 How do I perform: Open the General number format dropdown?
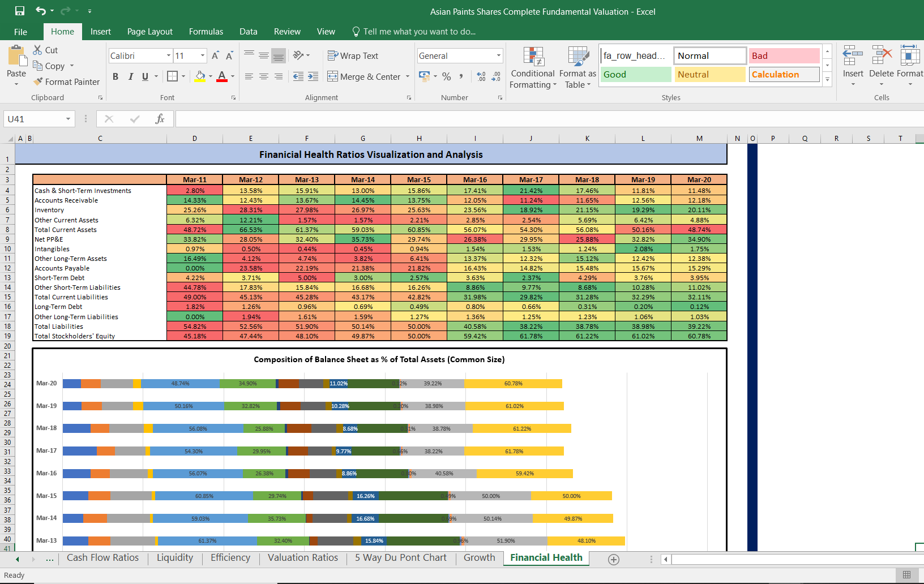(x=499, y=55)
